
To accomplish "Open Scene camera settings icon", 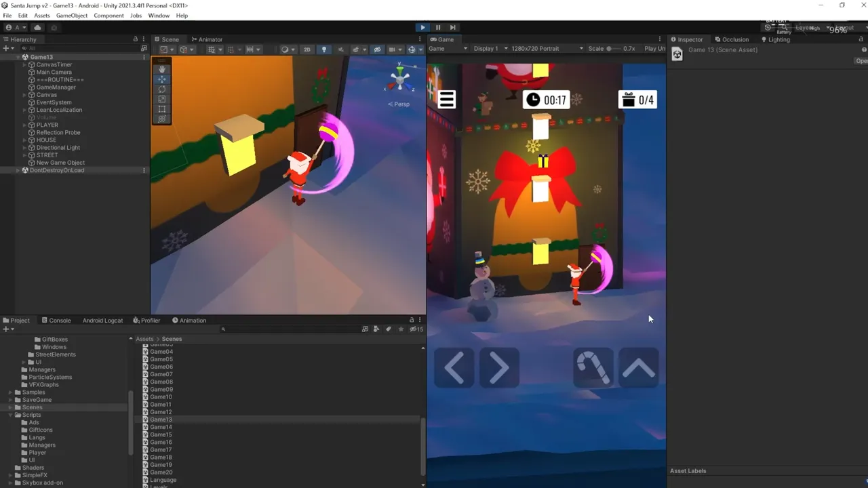I will [x=394, y=49].
